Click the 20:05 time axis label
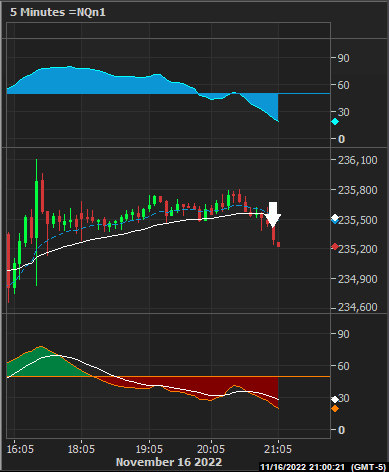Viewport: 389px width, 472px height. tap(211, 449)
